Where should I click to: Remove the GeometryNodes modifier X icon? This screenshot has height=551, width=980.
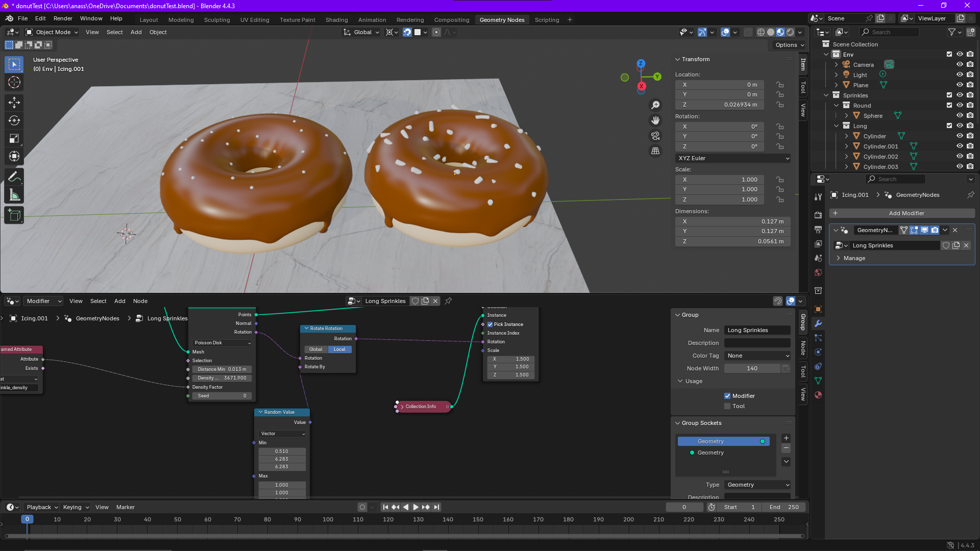955,230
